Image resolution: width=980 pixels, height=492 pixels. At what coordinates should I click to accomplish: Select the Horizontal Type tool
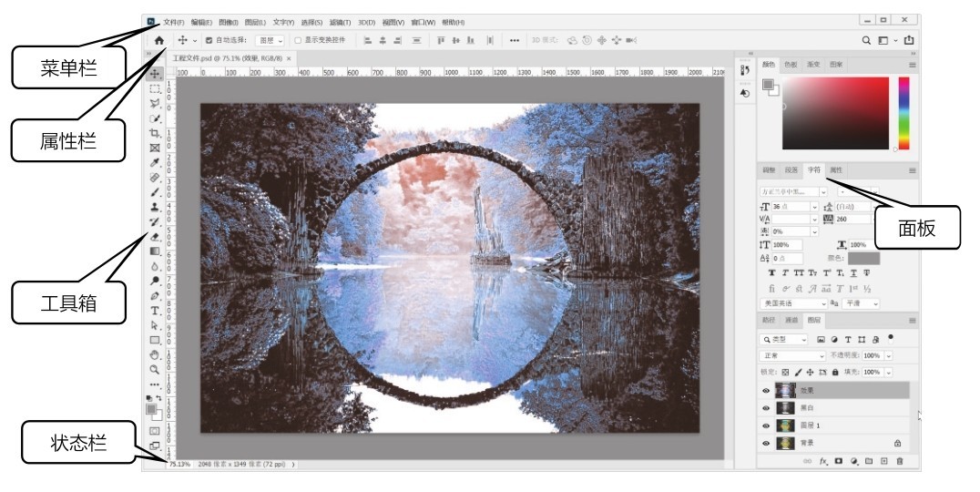pyautogui.click(x=155, y=311)
